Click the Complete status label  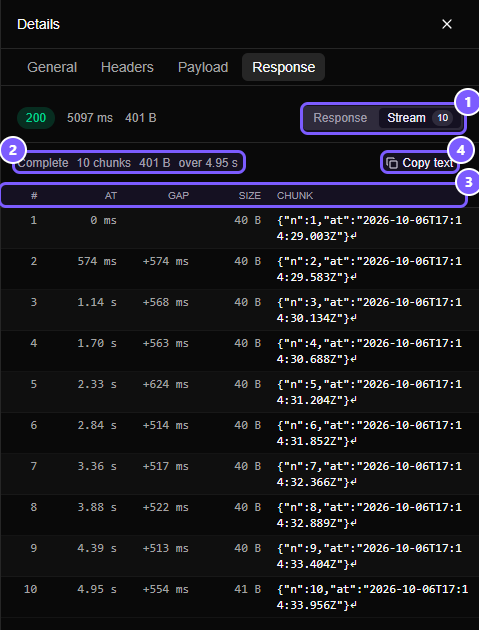pos(43,163)
